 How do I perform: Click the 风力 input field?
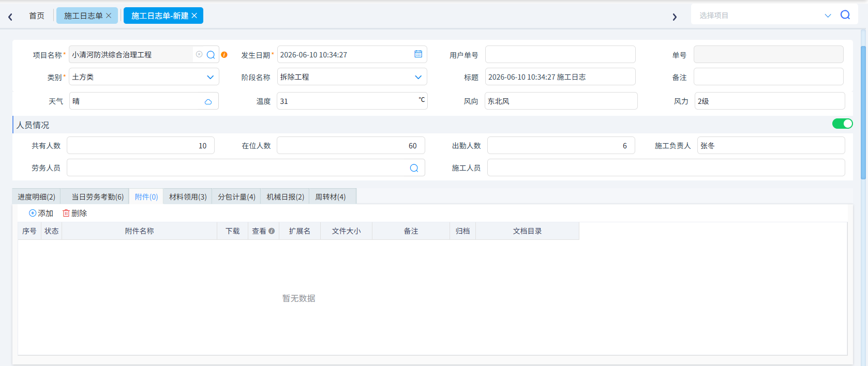[770, 101]
